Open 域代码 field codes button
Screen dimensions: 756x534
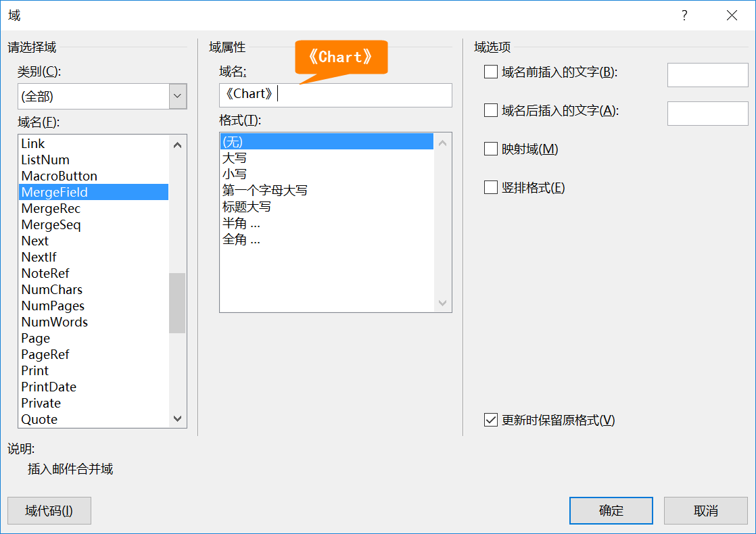[49, 510]
